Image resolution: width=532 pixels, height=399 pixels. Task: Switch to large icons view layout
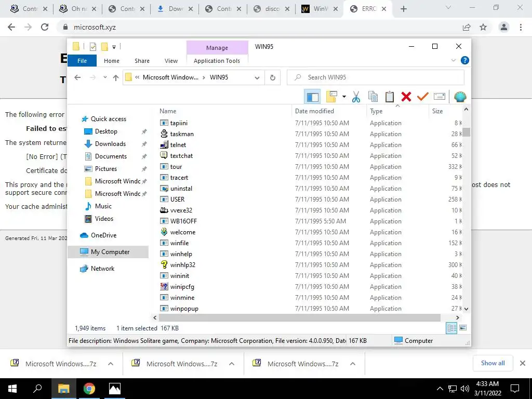pyautogui.click(x=463, y=328)
